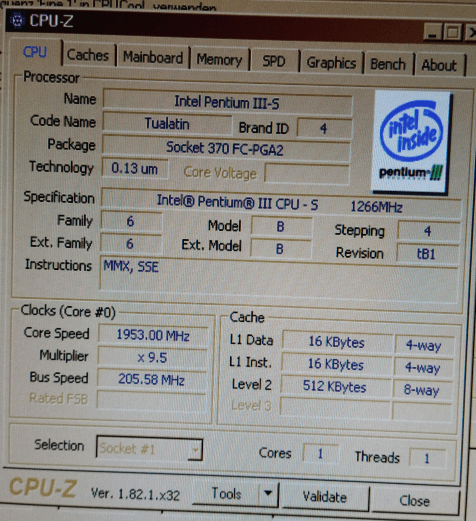Click the CPU-Z title bar app icon
This screenshot has height=521, width=476.
[x=17, y=20]
